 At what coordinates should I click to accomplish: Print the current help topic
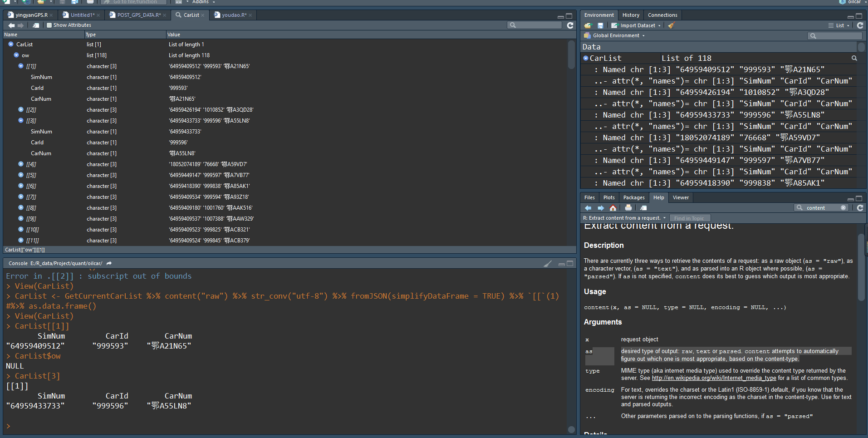628,208
